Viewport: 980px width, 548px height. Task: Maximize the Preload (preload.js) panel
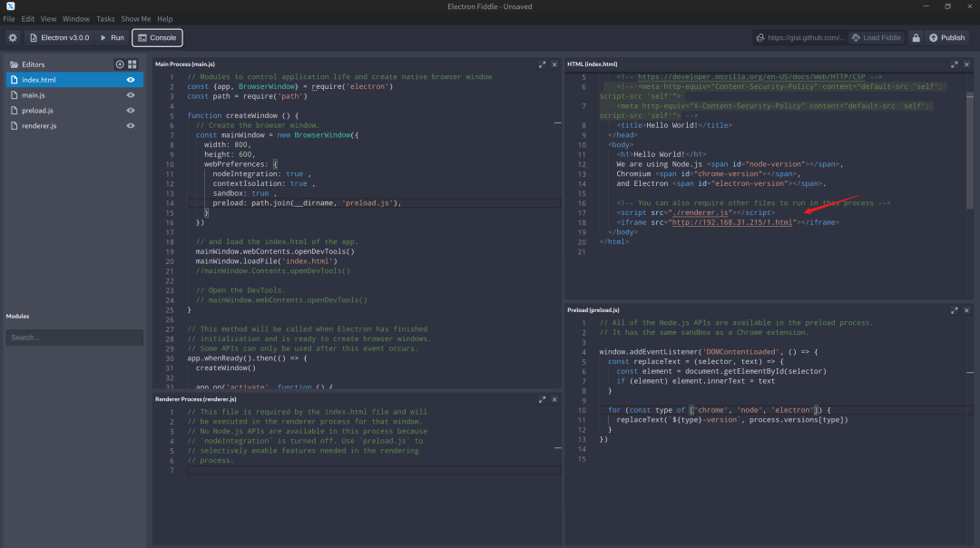955,309
